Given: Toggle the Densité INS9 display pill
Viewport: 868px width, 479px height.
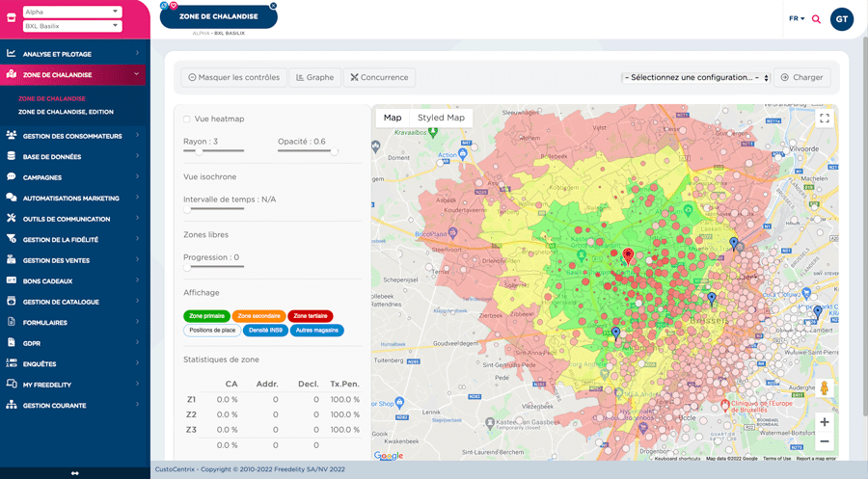Looking at the screenshot, I should 263,331.
